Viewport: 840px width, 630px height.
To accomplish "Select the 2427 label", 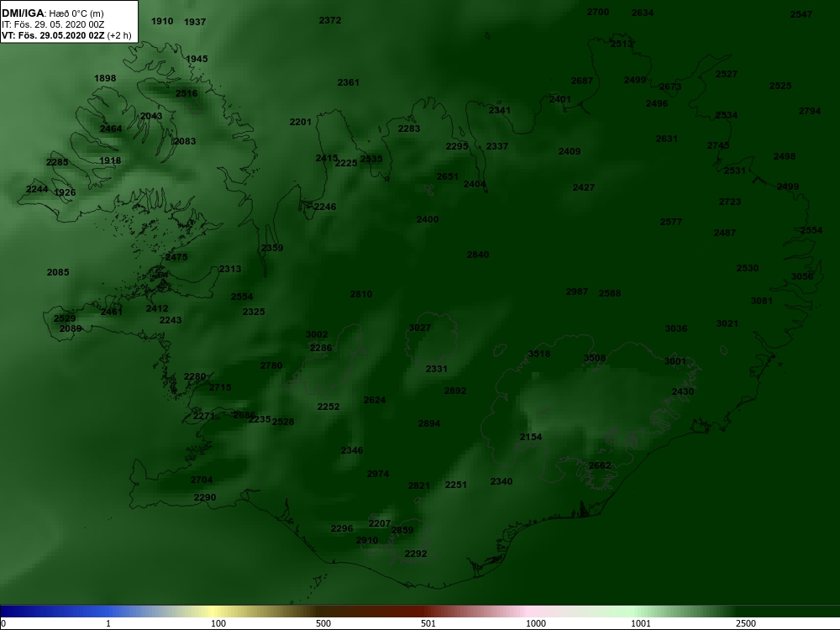I will [584, 187].
